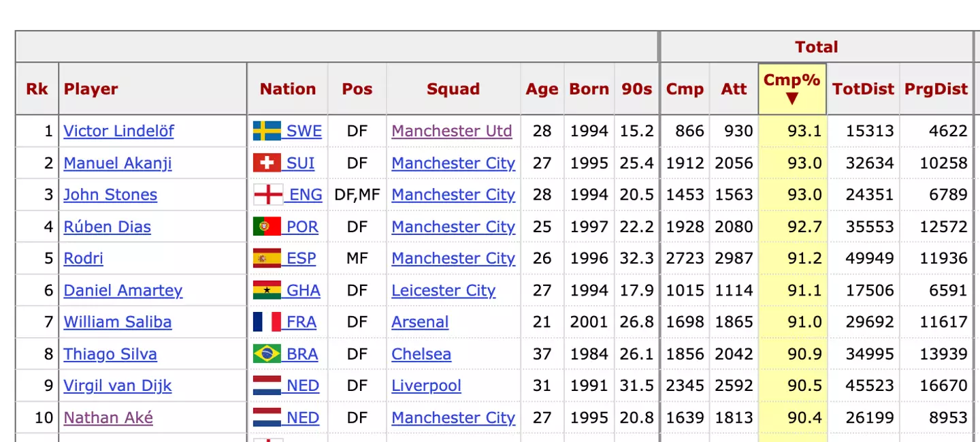
Task: Click the Spain flag icon
Action: click(267, 258)
